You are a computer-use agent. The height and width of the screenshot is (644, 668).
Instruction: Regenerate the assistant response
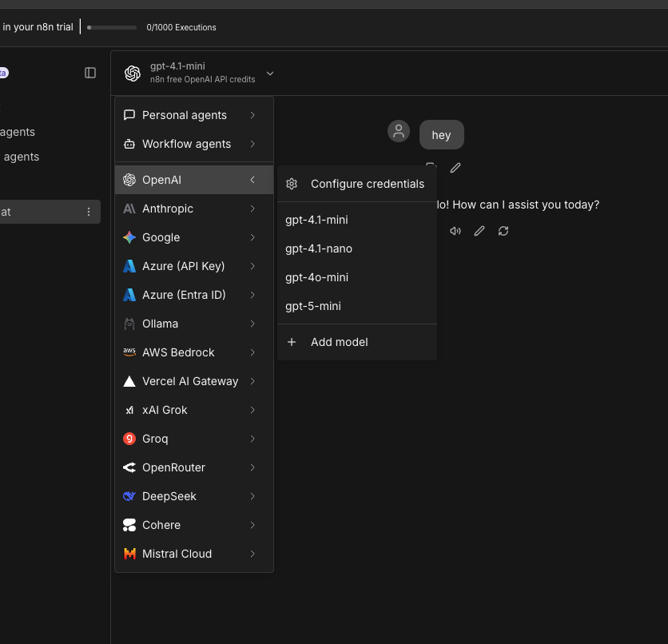point(503,231)
